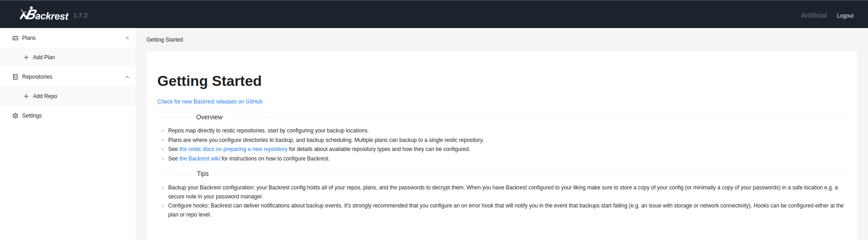Click the plus icon beside Add Plan
This screenshot has width=868, height=240.
click(x=26, y=57)
